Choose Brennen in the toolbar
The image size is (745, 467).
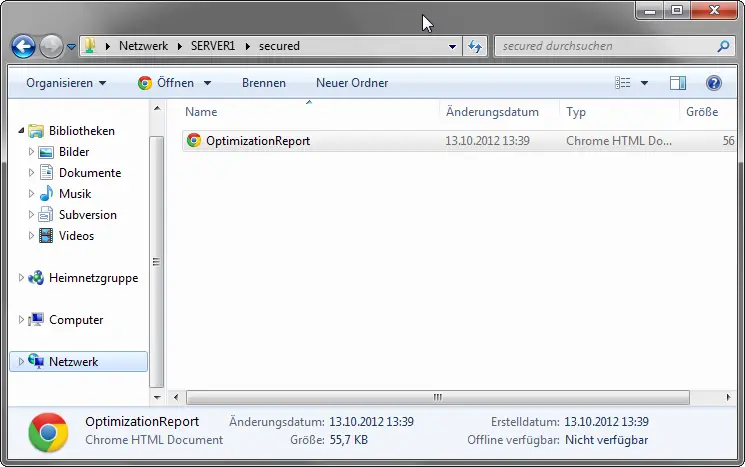point(264,83)
